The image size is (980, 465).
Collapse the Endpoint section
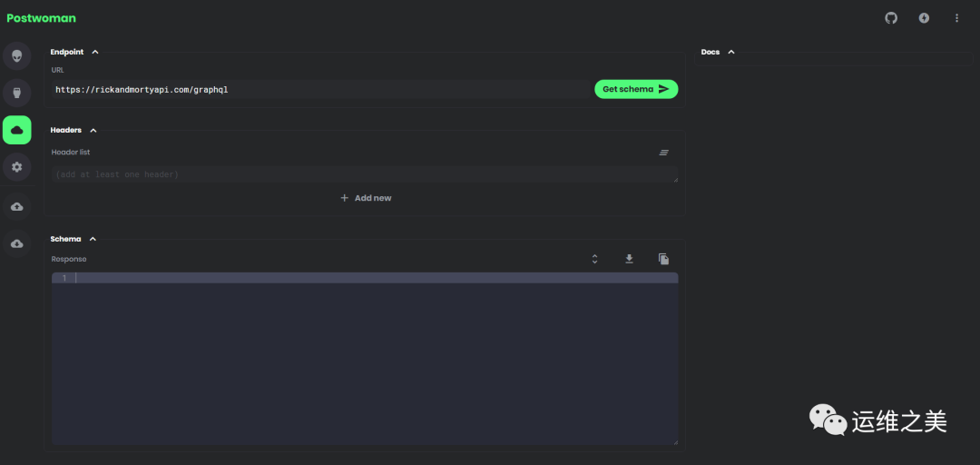95,52
